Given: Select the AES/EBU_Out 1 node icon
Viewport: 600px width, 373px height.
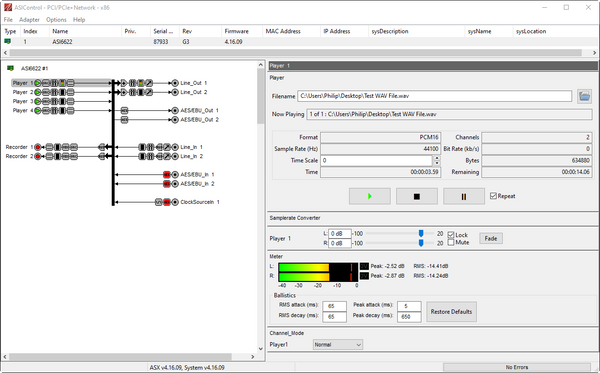Looking at the screenshot, I should tap(124, 111).
